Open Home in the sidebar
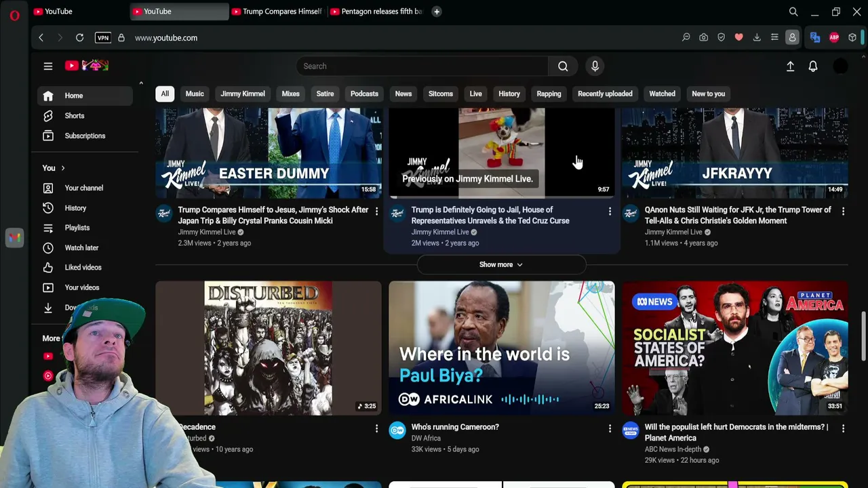 [x=85, y=96]
